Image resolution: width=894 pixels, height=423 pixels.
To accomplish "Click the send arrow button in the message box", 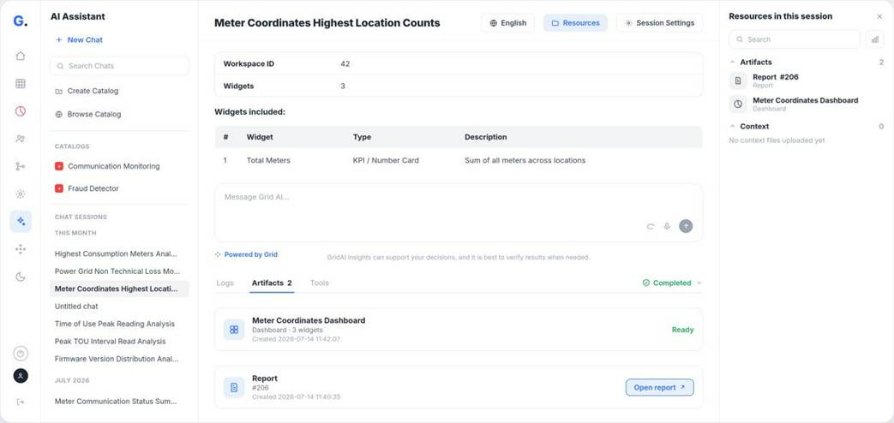I will click(x=686, y=226).
